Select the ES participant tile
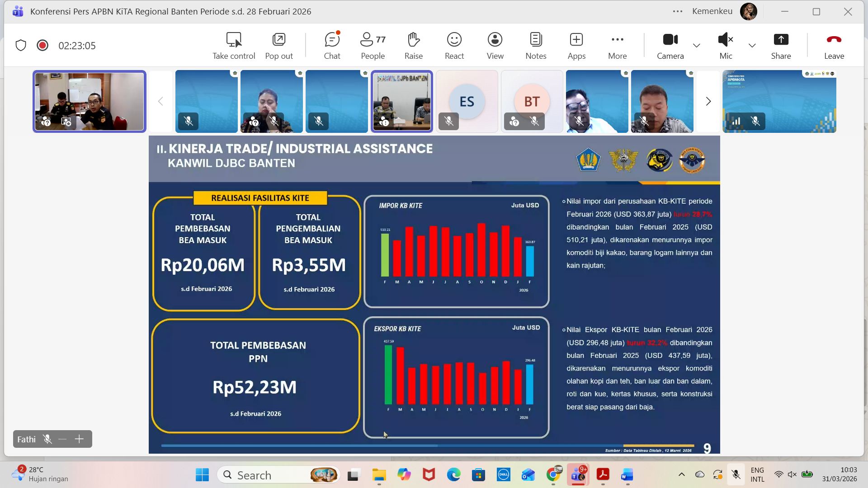The width and height of the screenshot is (868, 488). (x=467, y=102)
